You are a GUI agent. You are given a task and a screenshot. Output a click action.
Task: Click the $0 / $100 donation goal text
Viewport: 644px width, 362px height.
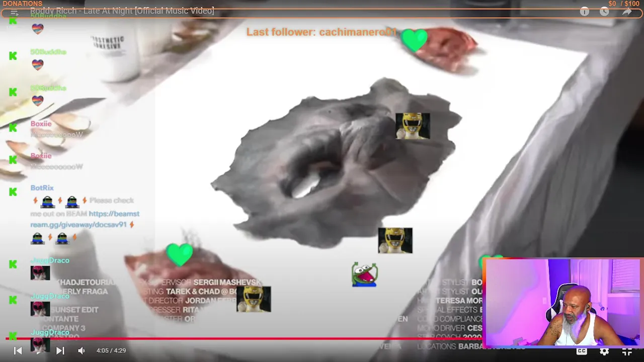[x=623, y=4]
